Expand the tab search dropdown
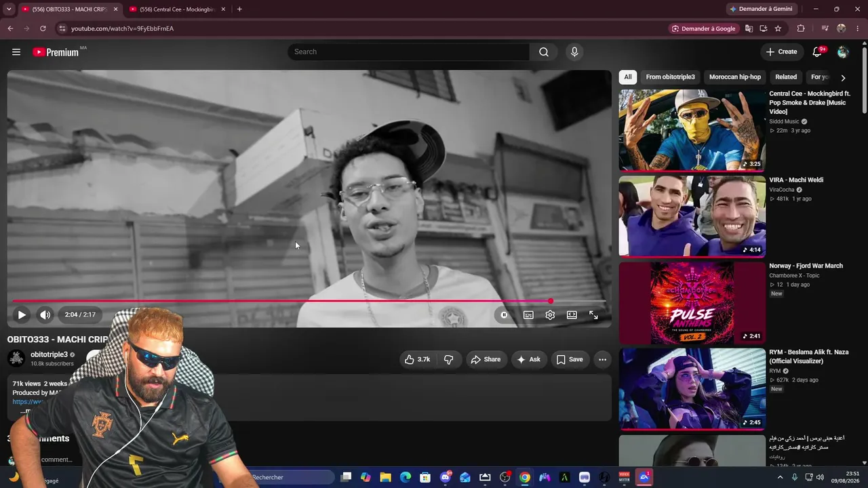Image resolution: width=868 pixels, height=488 pixels. point(9,9)
